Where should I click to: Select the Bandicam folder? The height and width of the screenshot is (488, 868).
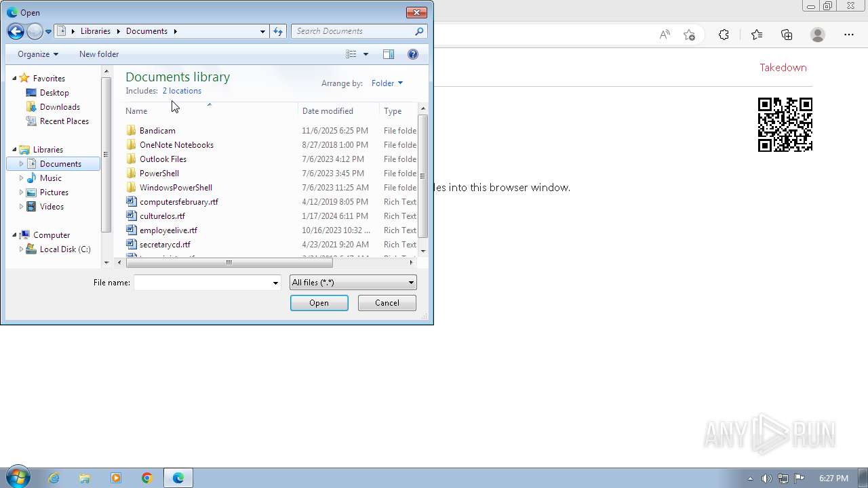157,131
